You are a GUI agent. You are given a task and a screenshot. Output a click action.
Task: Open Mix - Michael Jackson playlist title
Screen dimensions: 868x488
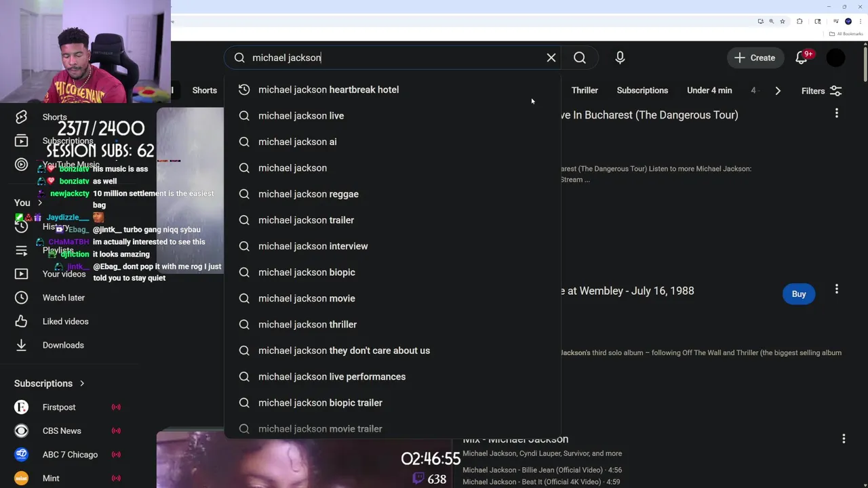[515, 439]
